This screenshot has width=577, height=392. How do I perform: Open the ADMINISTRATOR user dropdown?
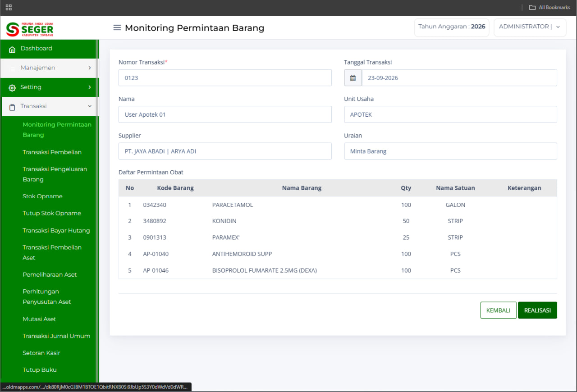click(530, 27)
